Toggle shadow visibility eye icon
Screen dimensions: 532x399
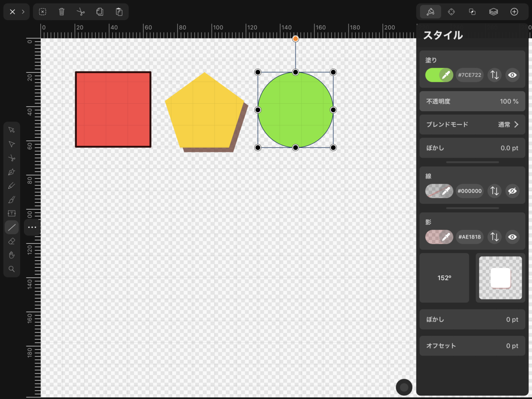pyautogui.click(x=512, y=237)
